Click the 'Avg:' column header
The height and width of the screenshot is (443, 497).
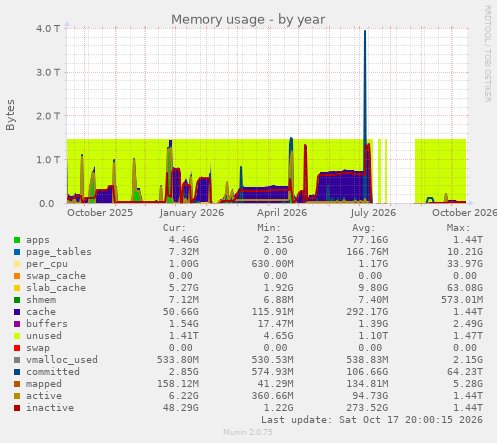click(364, 228)
